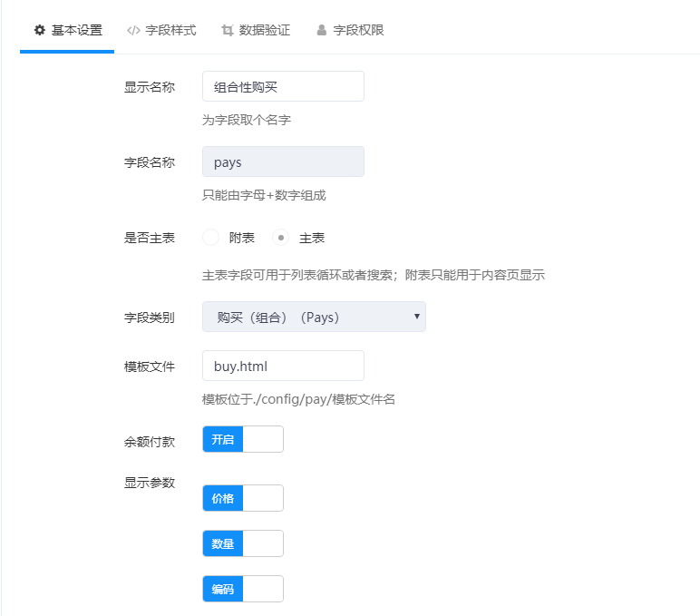Focus the 显示名称 input field
The height and width of the screenshot is (616, 700).
[x=283, y=86]
